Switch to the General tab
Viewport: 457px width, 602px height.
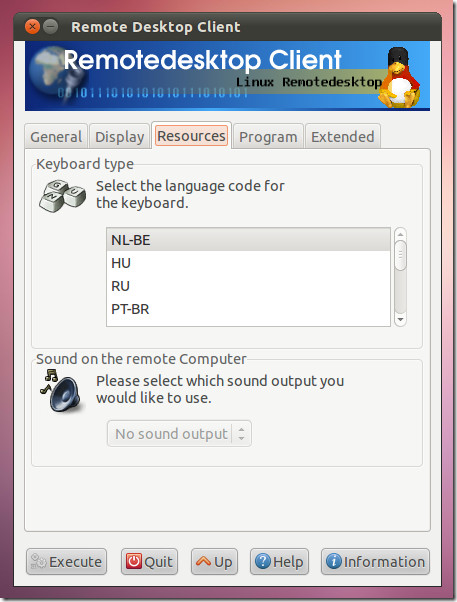[x=56, y=136]
